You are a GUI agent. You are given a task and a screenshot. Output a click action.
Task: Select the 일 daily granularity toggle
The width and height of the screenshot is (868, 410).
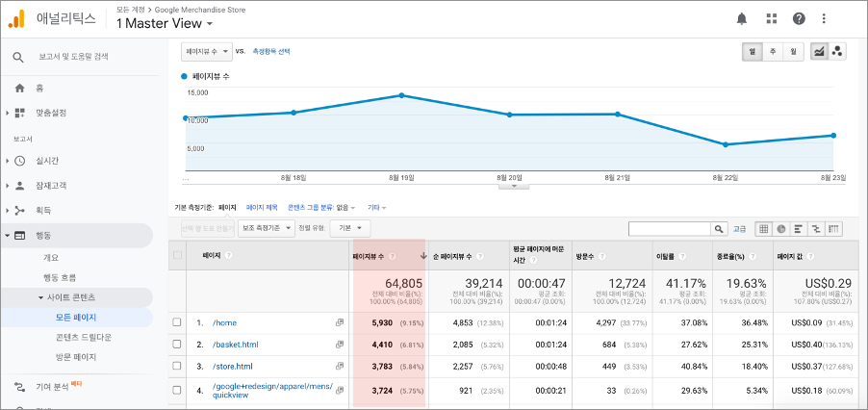point(753,51)
